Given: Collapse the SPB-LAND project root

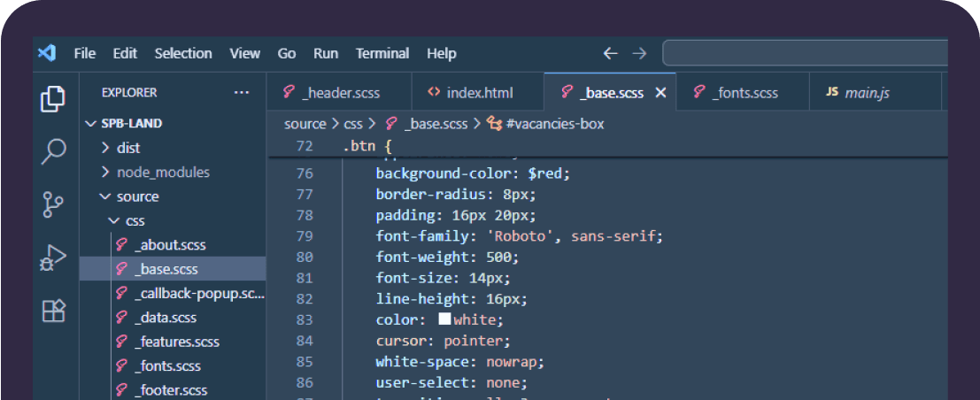Looking at the screenshot, I should 131,123.
